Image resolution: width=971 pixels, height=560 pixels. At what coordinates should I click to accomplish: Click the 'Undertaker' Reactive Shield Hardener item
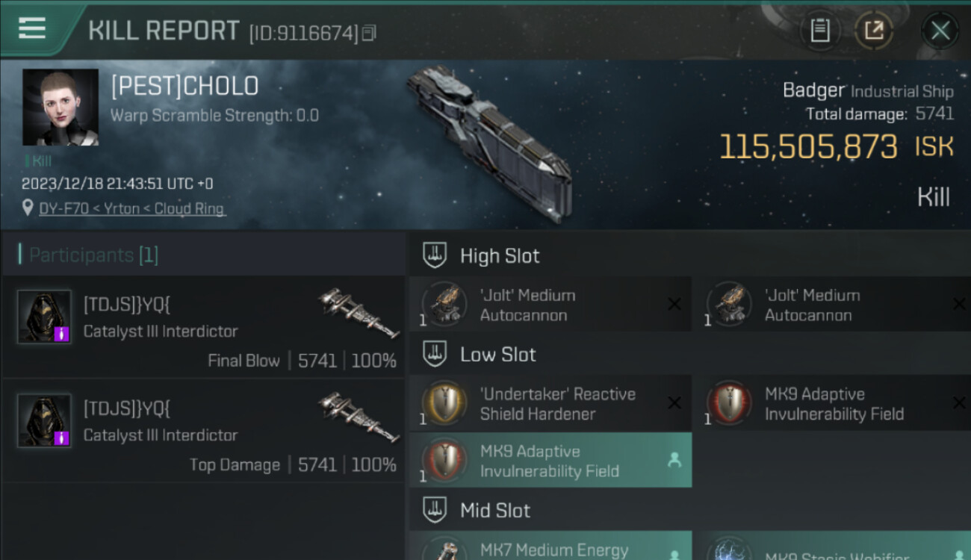550,403
